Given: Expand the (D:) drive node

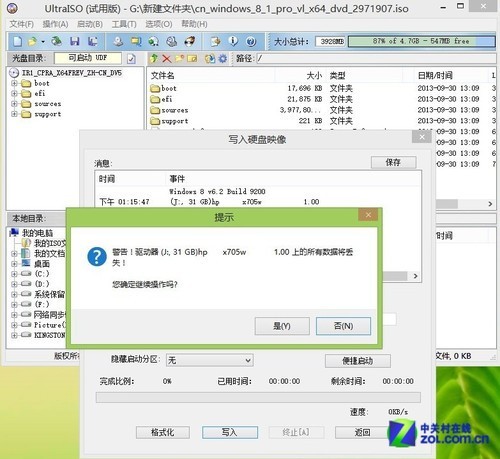Looking at the screenshot, I should 14,284.
